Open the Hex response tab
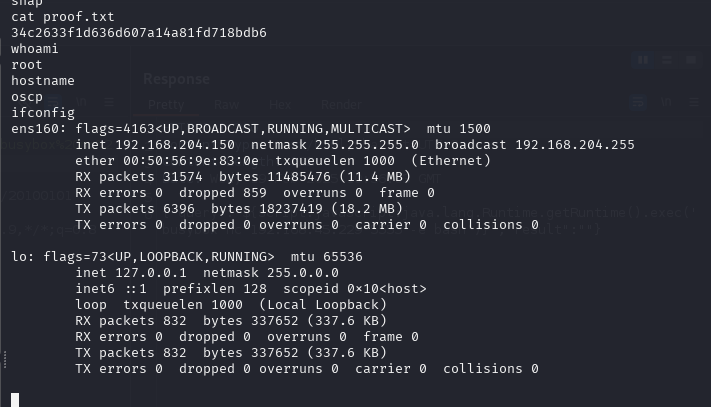This screenshot has height=407, width=711. point(280,105)
